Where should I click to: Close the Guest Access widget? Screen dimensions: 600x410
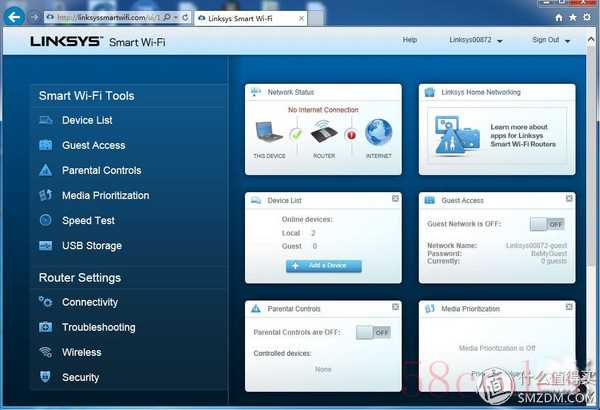(568, 199)
